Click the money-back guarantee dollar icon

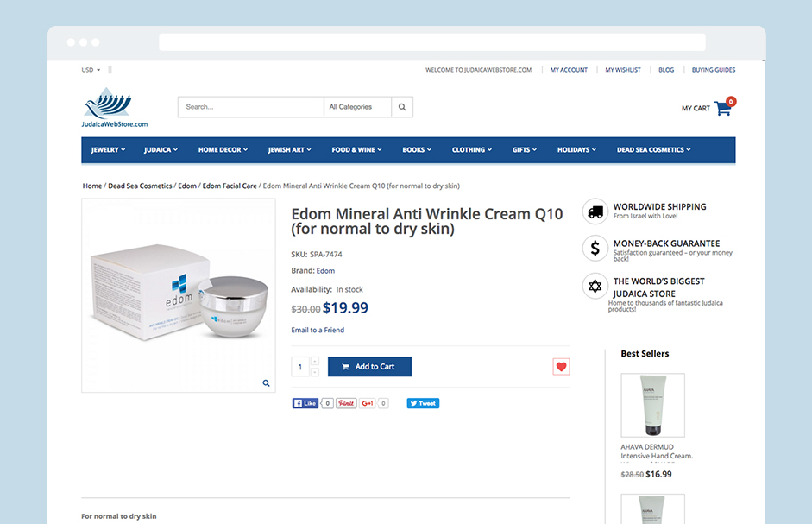click(595, 249)
